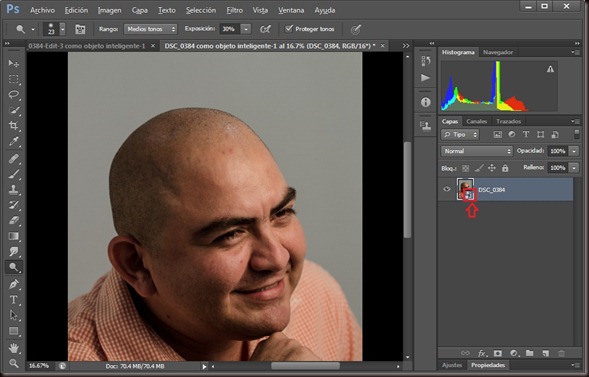Screen dimensions: 589x377
Task: Toggle adjustment layer filter icon
Action: pyautogui.click(x=512, y=134)
